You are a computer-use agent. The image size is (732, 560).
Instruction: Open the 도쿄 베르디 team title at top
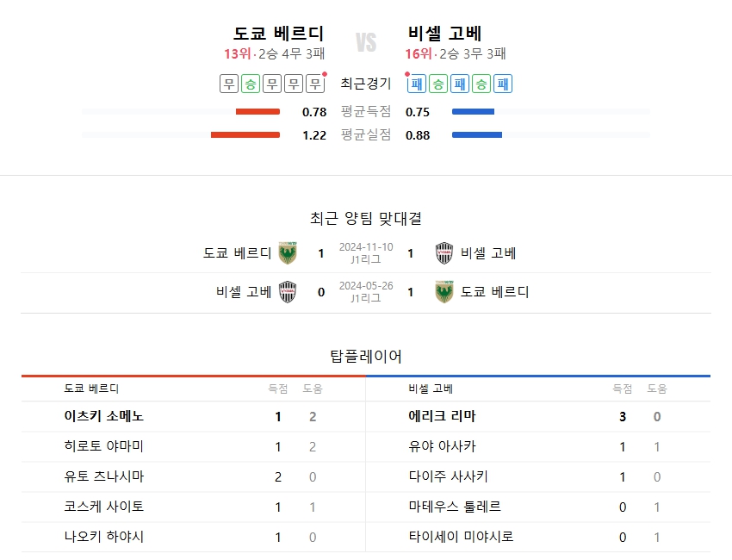pos(278,34)
